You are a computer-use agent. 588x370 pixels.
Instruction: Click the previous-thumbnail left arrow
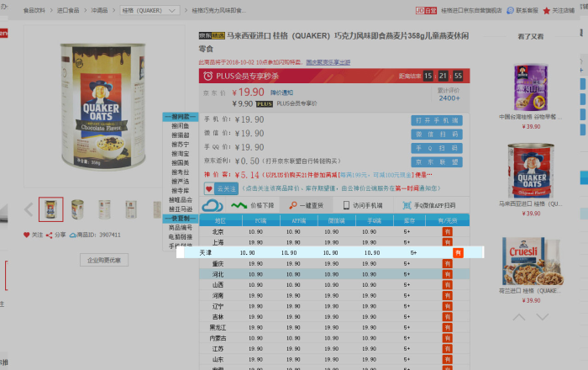click(29, 209)
